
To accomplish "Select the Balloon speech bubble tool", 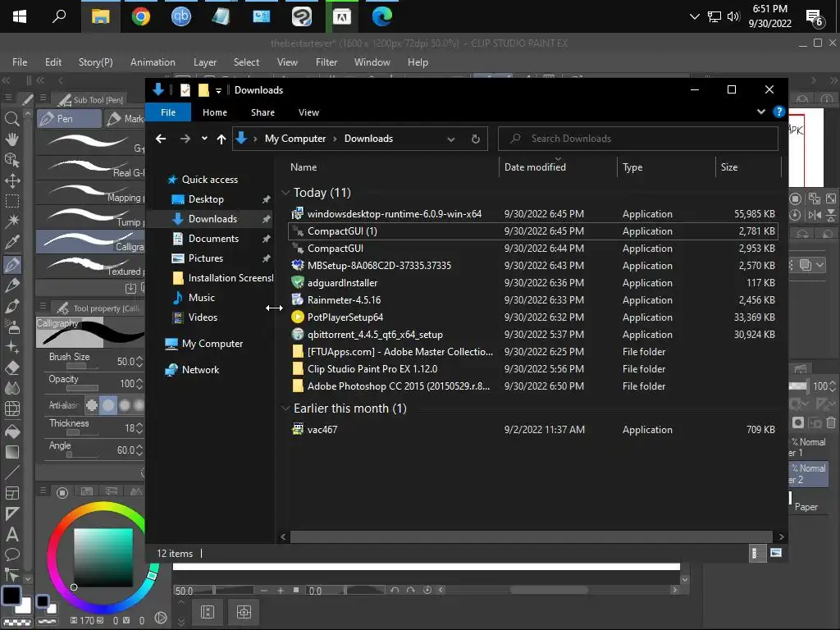I will [x=11, y=555].
